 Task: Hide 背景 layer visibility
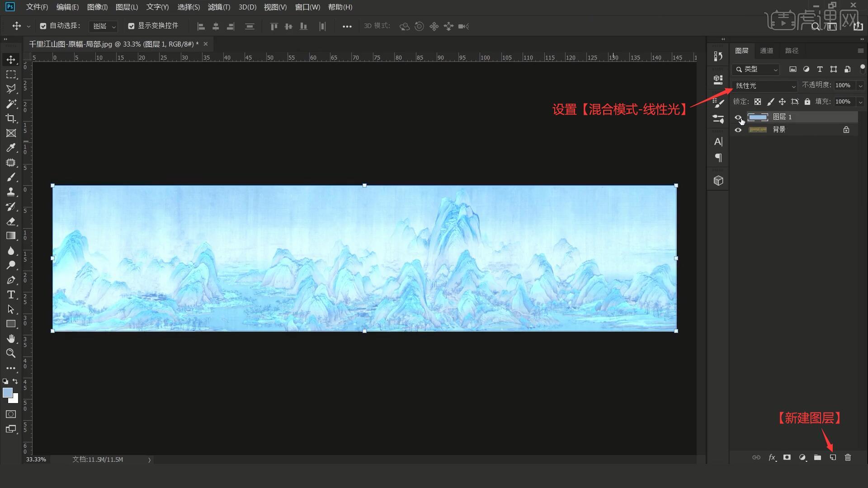[738, 130]
